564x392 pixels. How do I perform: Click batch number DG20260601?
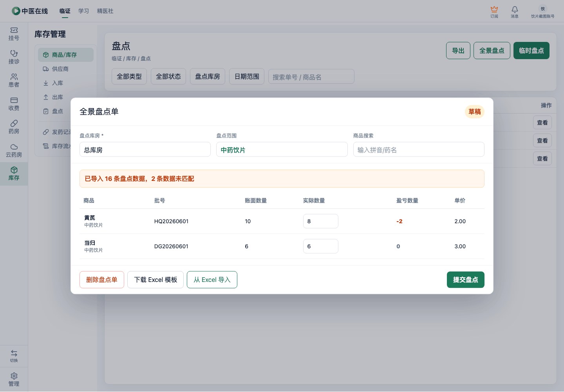tap(172, 246)
